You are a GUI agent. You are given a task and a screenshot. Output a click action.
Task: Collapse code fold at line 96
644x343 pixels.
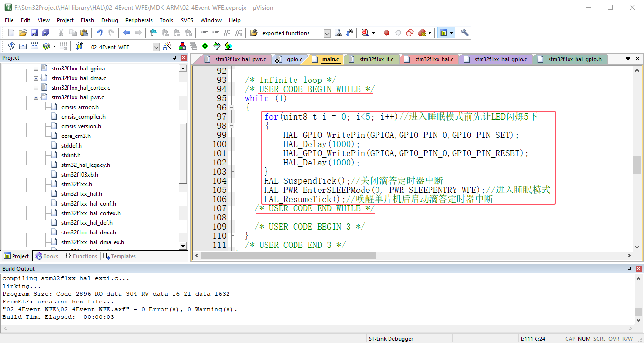232,107
